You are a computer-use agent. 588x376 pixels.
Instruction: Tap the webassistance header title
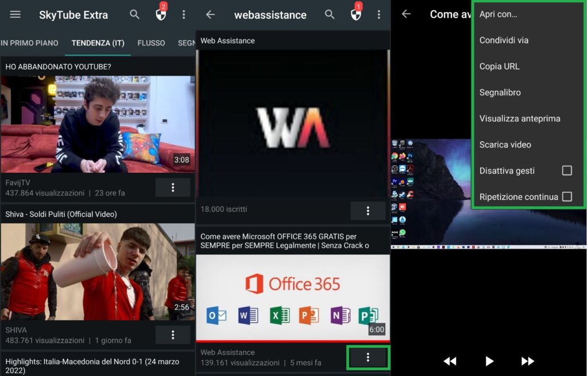coord(270,15)
